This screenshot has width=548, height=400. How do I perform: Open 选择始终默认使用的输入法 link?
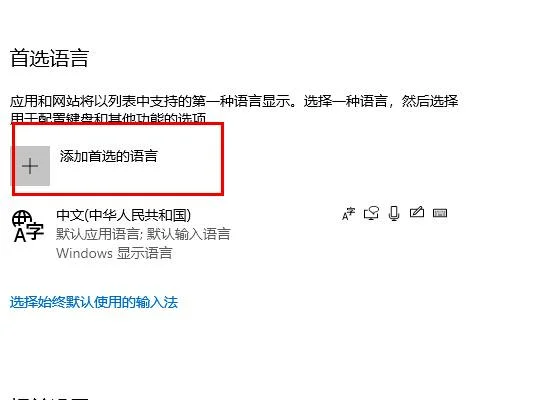tap(94, 302)
